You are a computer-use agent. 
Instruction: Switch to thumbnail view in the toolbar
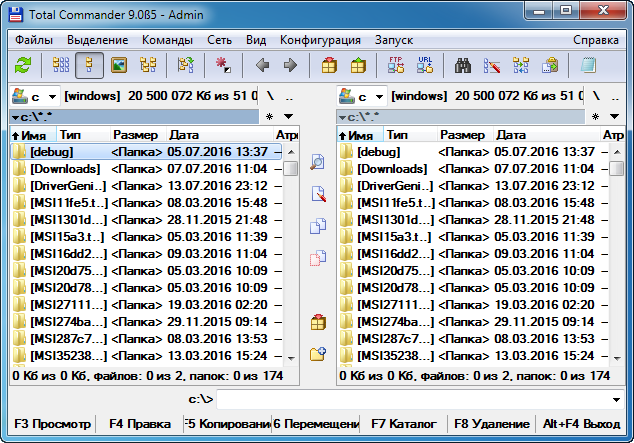[x=119, y=66]
